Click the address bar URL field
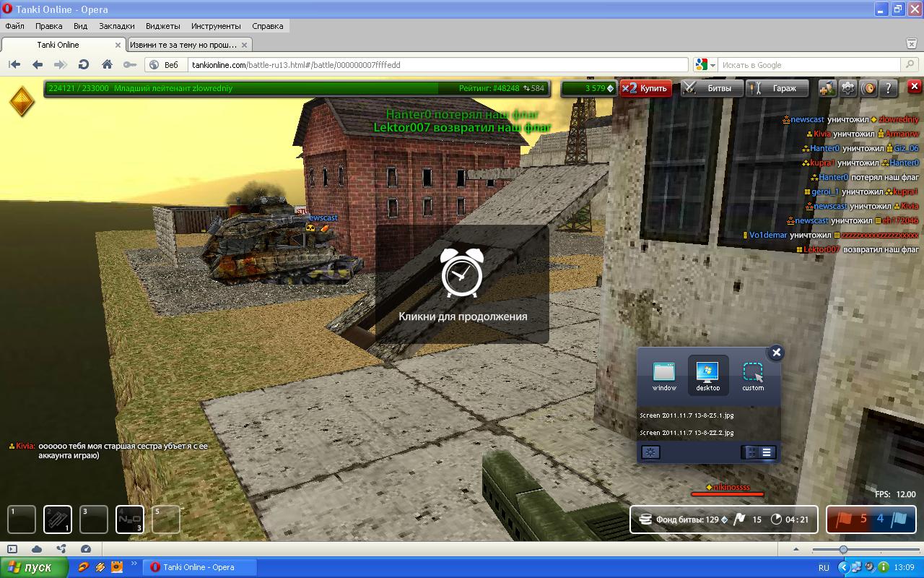 coord(437,64)
